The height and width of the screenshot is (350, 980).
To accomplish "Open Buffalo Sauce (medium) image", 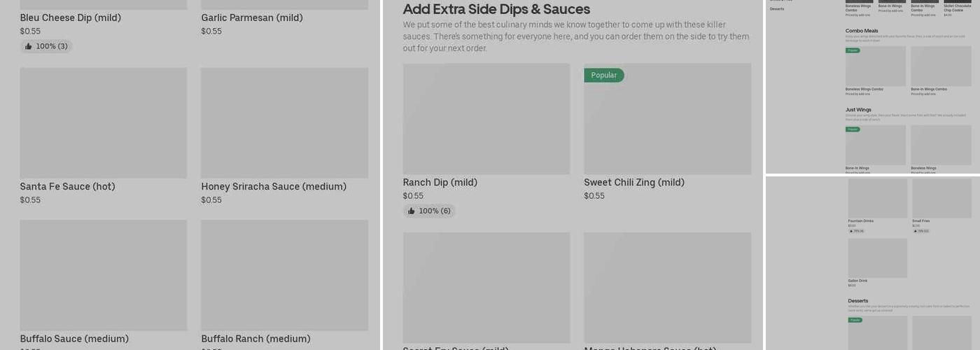I will pyautogui.click(x=103, y=275).
